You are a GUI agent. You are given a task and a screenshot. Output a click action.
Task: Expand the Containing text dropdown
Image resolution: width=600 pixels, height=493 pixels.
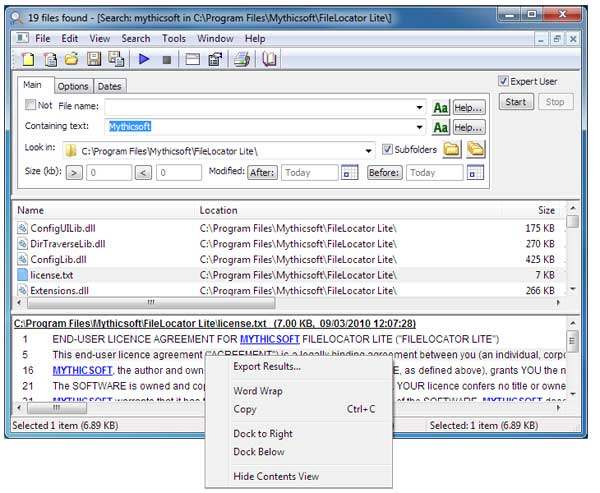pyautogui.click(x=421, y=127)
